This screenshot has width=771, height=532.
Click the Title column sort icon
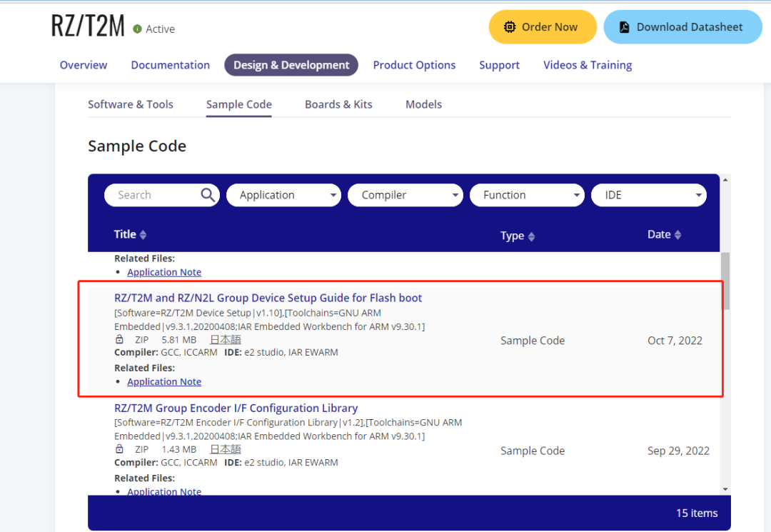[143, 235]
